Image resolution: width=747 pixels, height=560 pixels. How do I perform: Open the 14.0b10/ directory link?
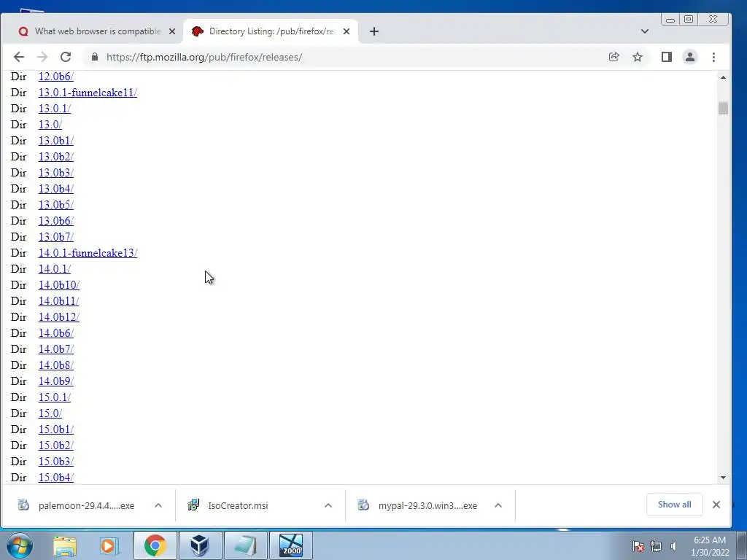58,285
